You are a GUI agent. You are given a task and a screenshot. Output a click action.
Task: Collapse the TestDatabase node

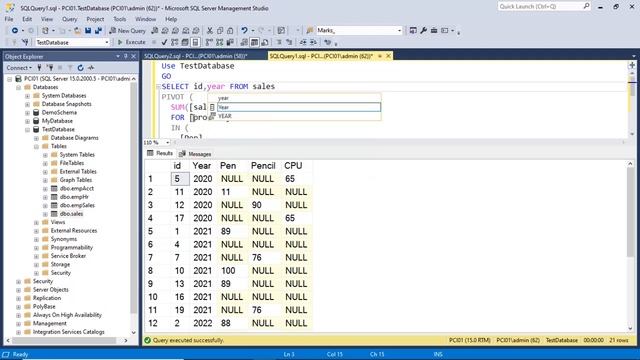27,129
